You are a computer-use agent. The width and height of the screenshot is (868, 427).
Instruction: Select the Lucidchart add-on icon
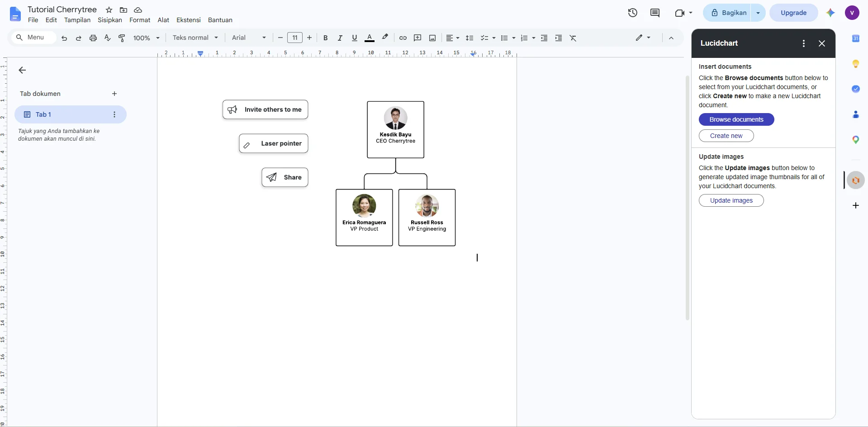click(856, 180)
